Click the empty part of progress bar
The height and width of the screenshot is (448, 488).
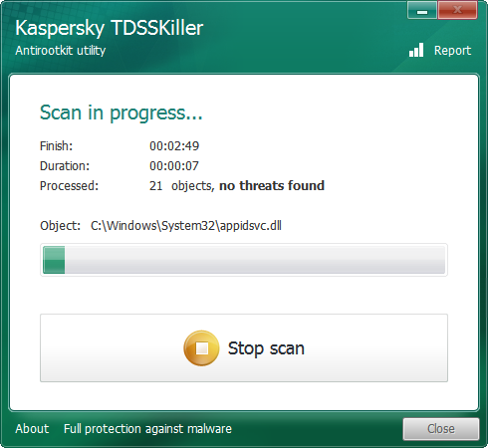pos(255,260)
